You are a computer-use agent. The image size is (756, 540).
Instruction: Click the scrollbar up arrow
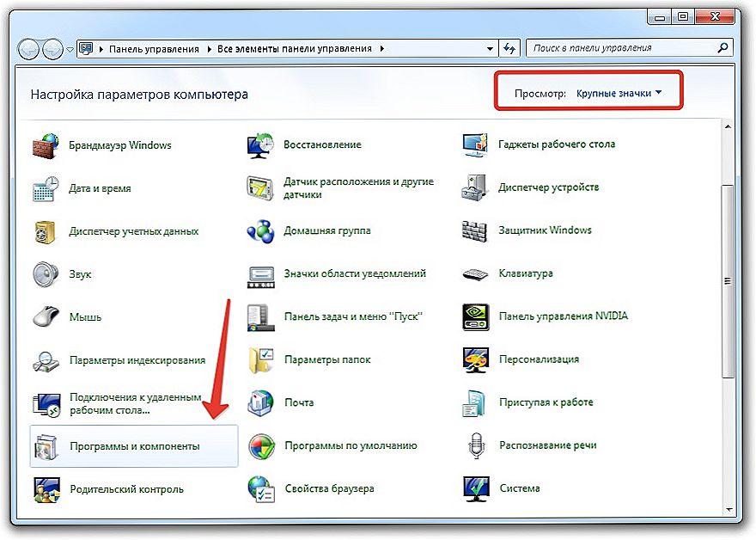(x=728, y=126)
